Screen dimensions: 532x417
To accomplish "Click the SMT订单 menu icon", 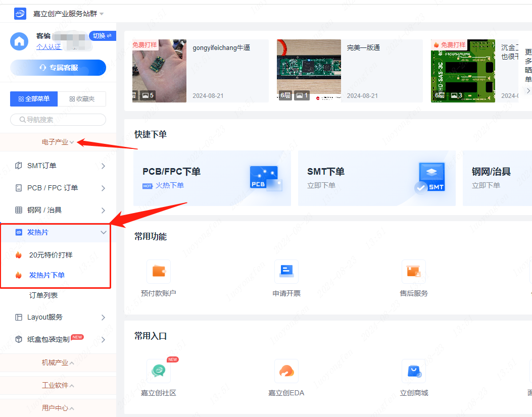I will [x=19, y=166].
